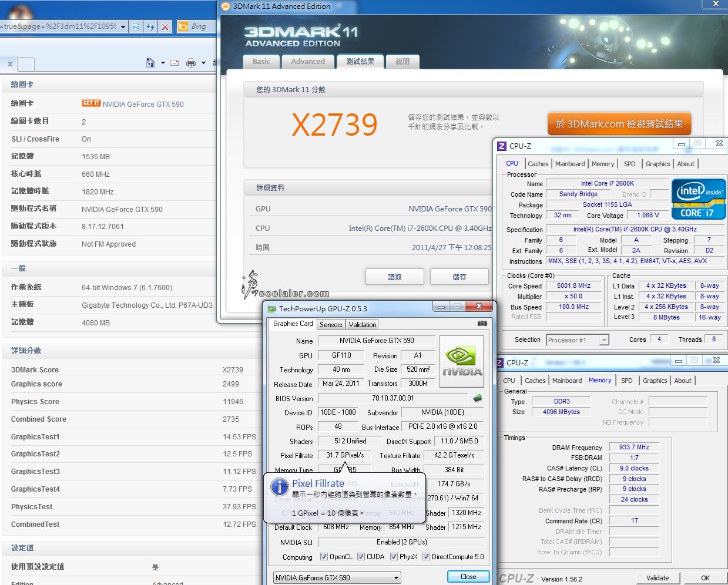This screenshot has height=585, width=728.
Task: Toggle the CUDA checkbox in GPU-Z
Action: click(x=361, y=557)
